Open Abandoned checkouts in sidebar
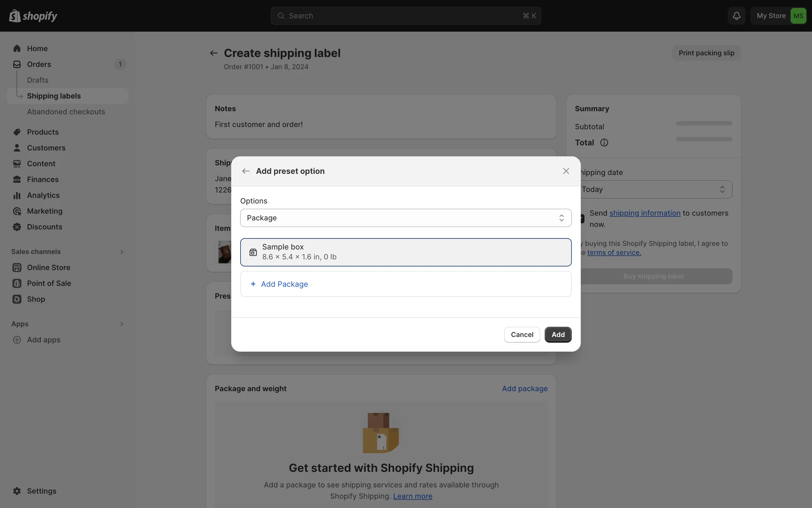The width and height of the screenshot is (812, 508). pos(66,112)
